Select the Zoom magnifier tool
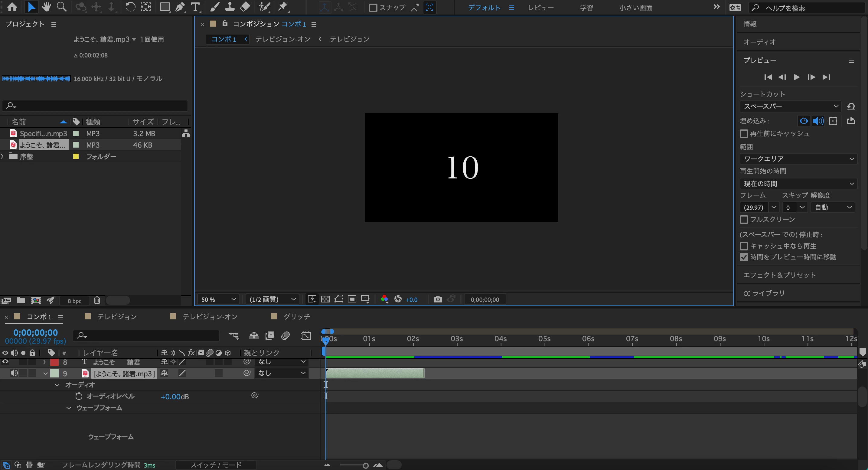The height and width of the screenshot is (470, 868). click(x=61, y=7)
